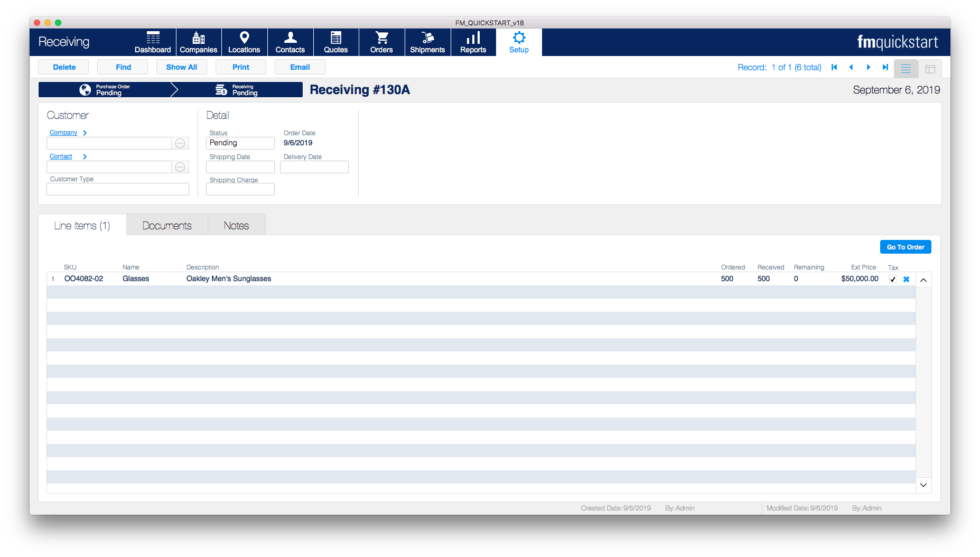The height and width of the screenshot is (557, 980).
Task: Click the line items scroll down arrow
Action: point(923,485)
